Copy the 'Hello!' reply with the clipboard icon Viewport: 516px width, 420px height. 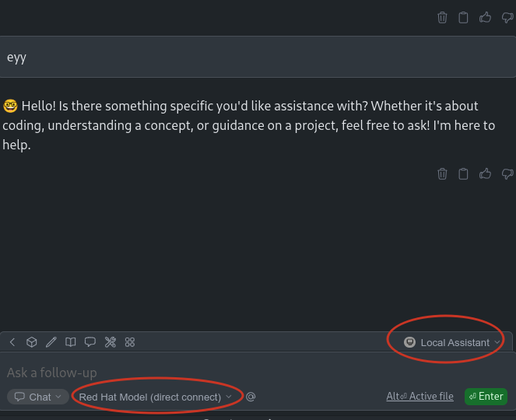[463, 173]
